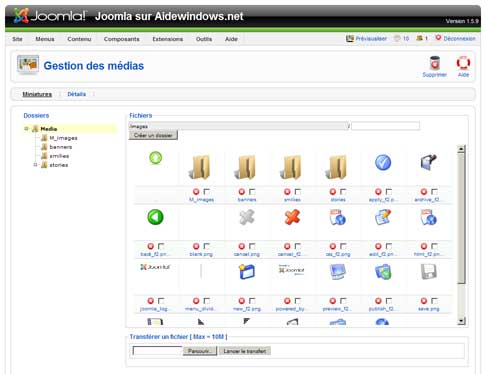Click red delete icon for banners
The height and width of the screenshot is (374, 486).
tap(242, 192)
